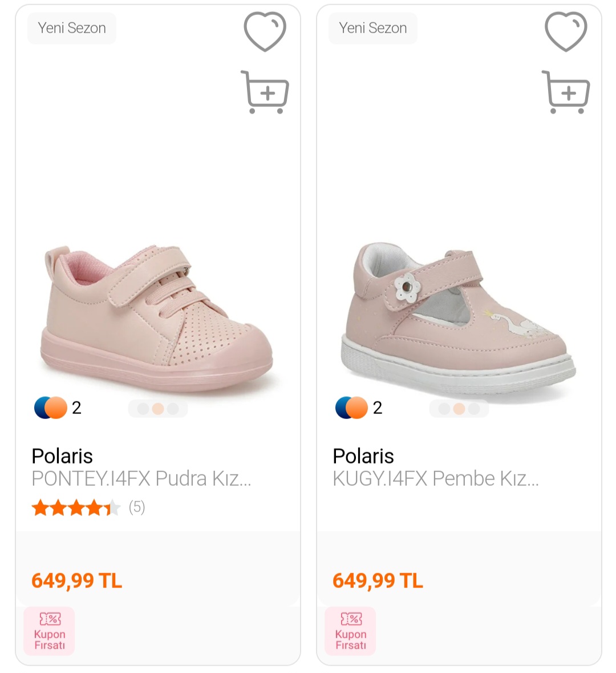Favorite the KUGY.I4FX Pembe shoe with heart
The image size is (616, 673).
[x=566, y=31]
